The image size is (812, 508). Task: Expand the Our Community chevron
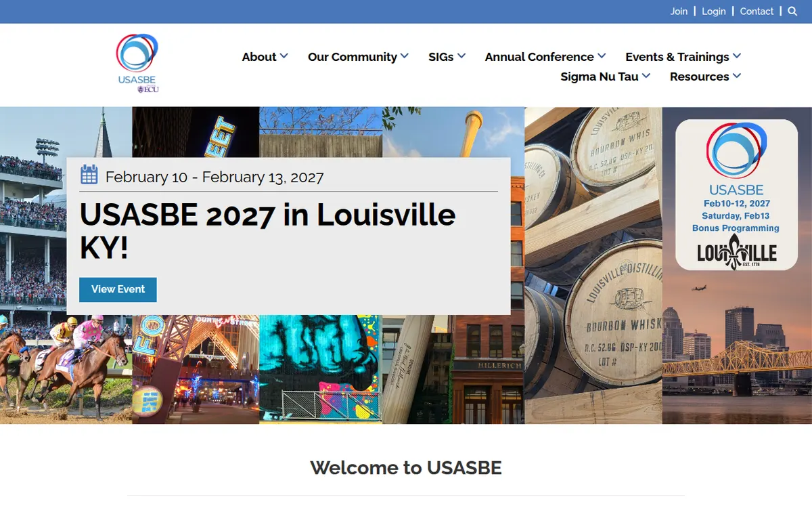coord(405,56)
